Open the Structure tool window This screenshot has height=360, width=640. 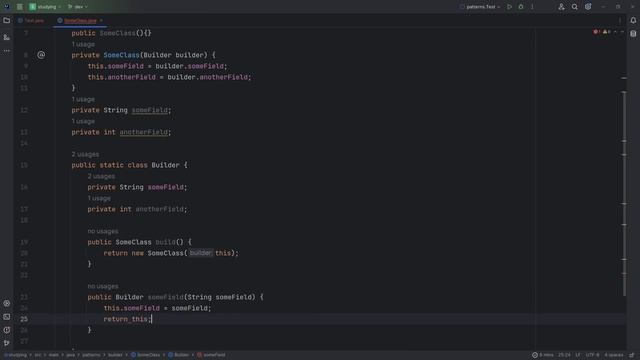click(x=7, y=37)
